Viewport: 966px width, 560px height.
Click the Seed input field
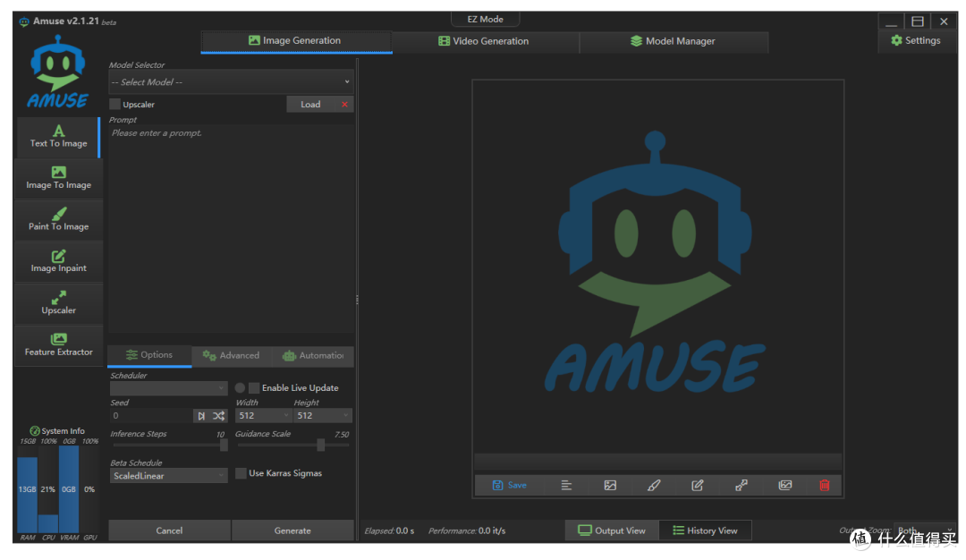point(150,416)
